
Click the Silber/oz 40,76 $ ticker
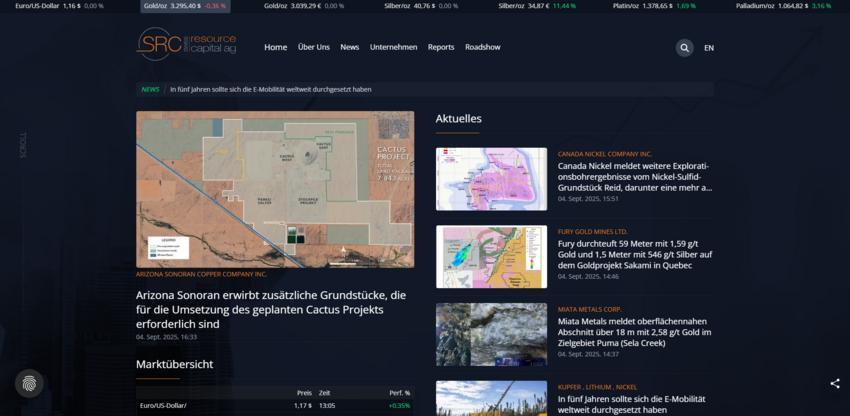pos(421,6)
